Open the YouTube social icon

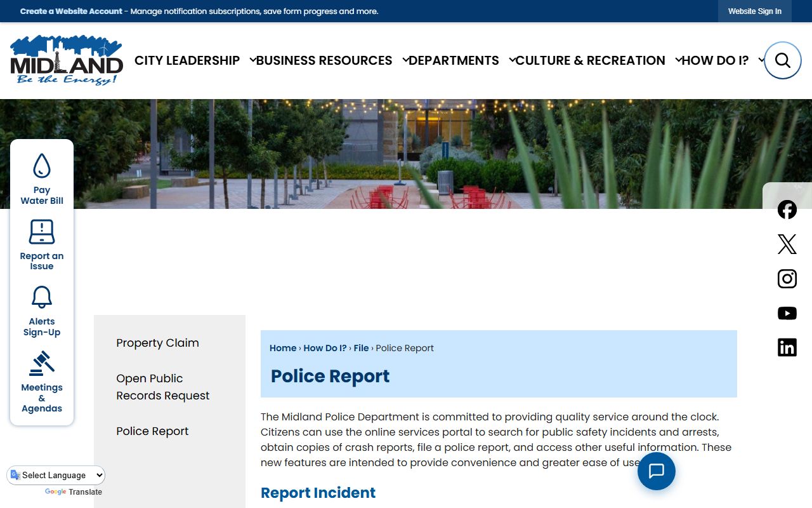pyautogui.click(x=787, y=313)
